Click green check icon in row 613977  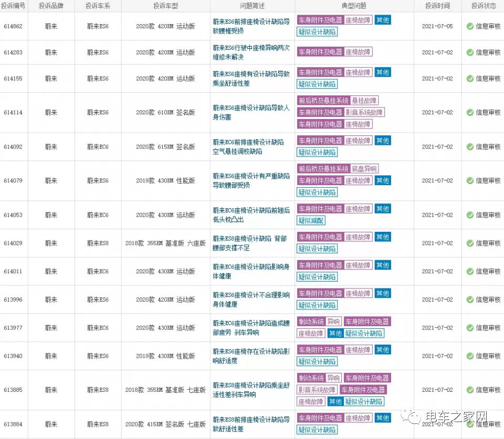470,328
